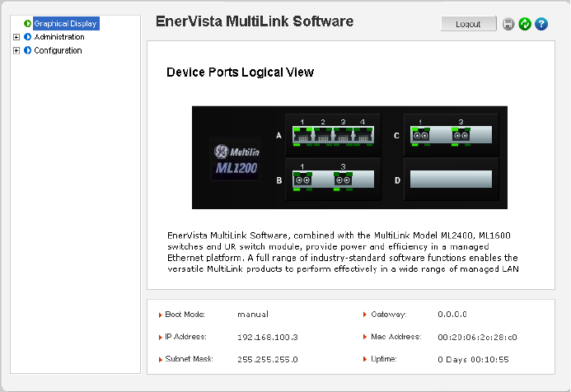Click the Uptime label
The width and height of the screenshot is (571, 392).
[x=383, y=359]
